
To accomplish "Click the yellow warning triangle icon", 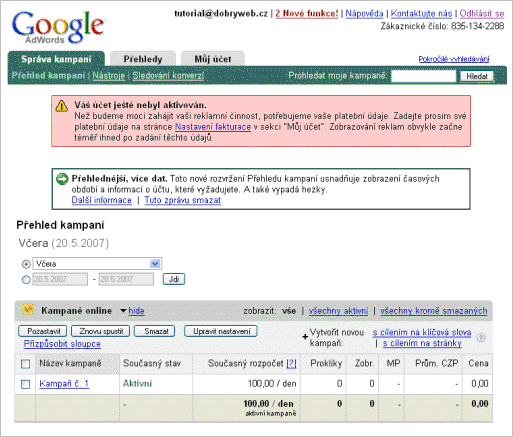I will 62,106.
